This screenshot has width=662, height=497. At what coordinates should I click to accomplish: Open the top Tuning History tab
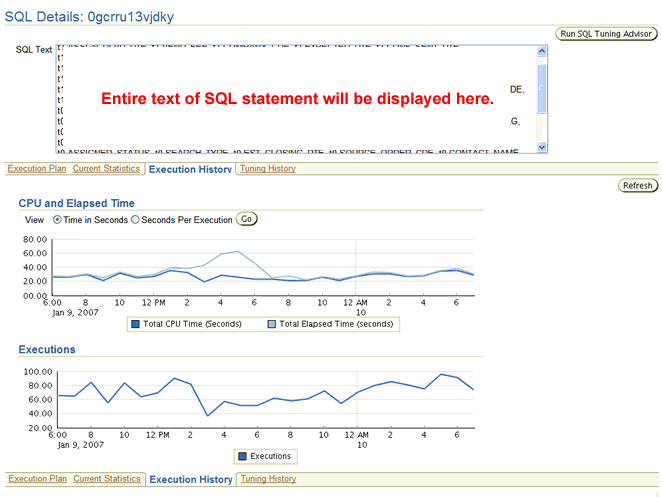[268, 169]
